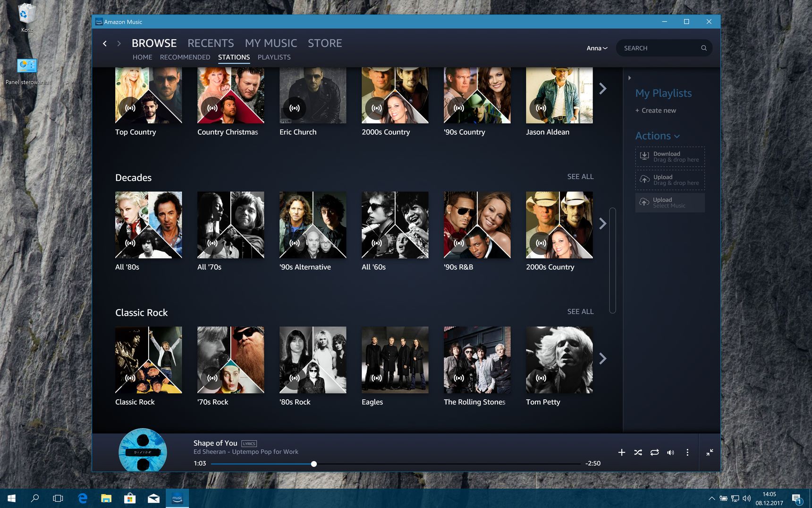Viewport: 812px width, 508px height.
Task: Play the All '70s station
Action: [212, 243]
